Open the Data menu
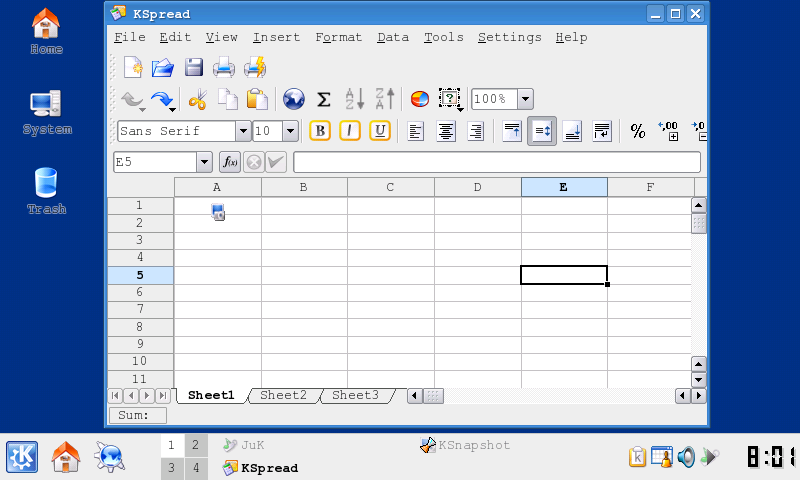The image size is (800, 480). point(393,37)
